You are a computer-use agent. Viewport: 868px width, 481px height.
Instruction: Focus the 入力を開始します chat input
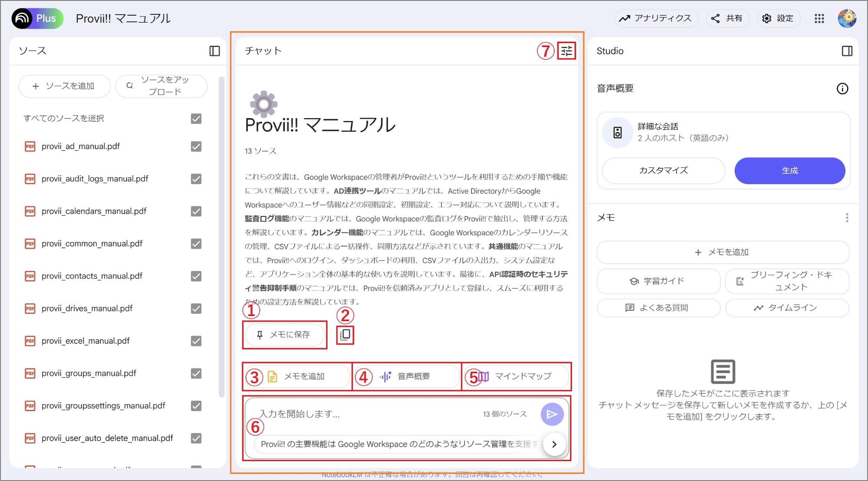[367, 414]
